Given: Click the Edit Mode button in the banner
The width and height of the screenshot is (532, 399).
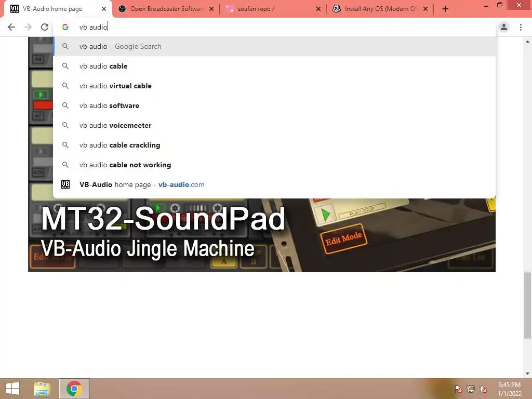Looking at the screenshot, I should click(x=344, y=238).
